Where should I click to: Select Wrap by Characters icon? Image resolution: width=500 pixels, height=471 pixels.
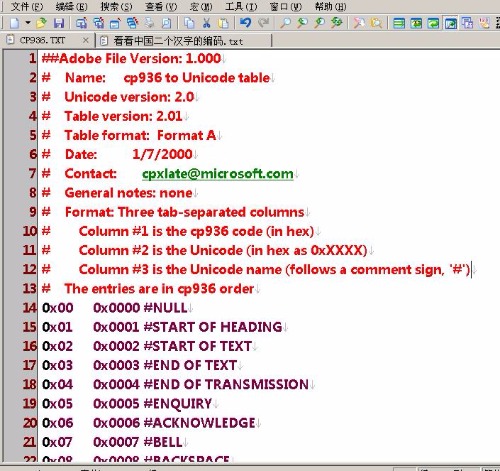pos(416,23)
